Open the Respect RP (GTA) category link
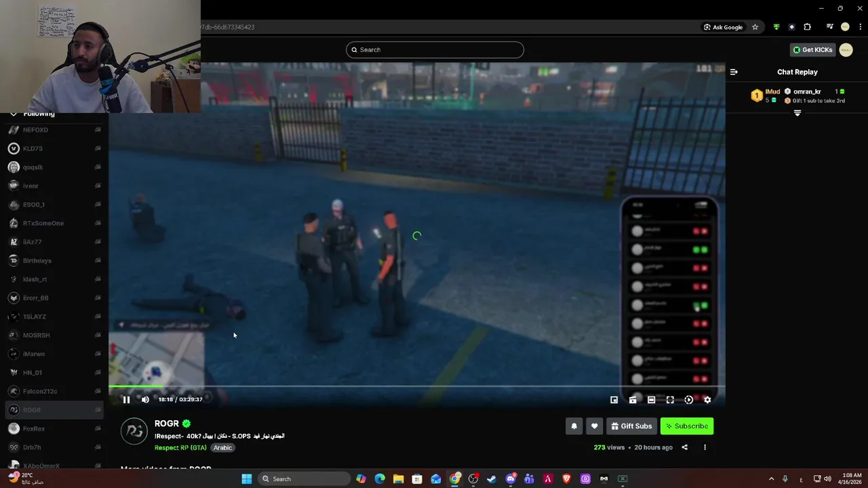Image resolution: width=868 pixels, height=488 pixels. click(x=180, y=448)
